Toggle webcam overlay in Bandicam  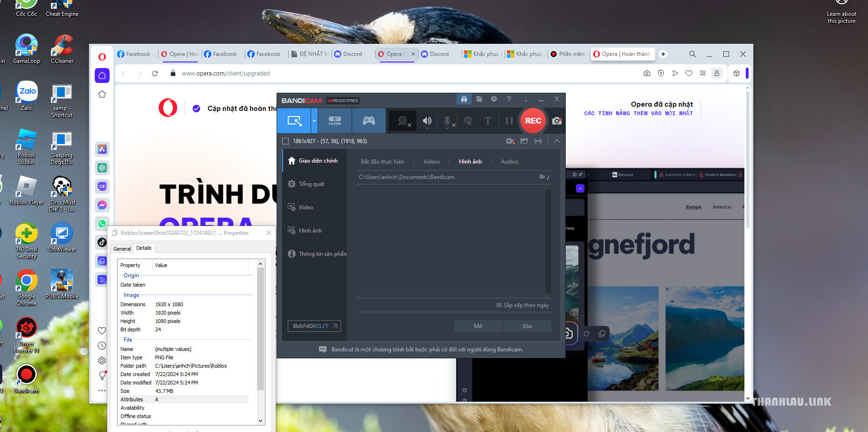[403, 121]
